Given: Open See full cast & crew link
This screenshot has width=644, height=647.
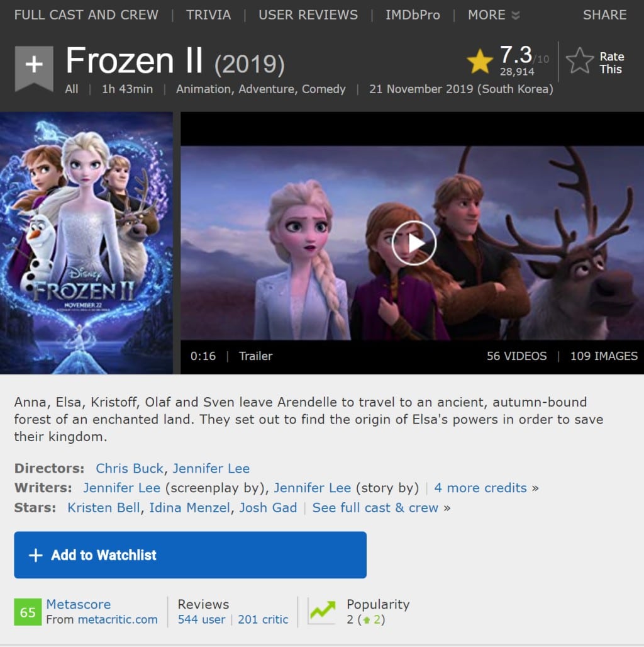Looking at the screenshot, I should (x=375, y=507).
